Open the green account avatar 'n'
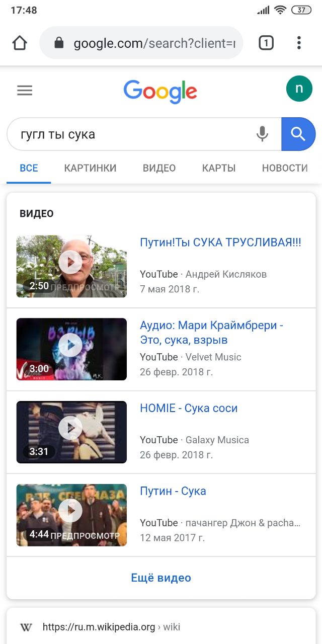 click(x=299, y=89)
